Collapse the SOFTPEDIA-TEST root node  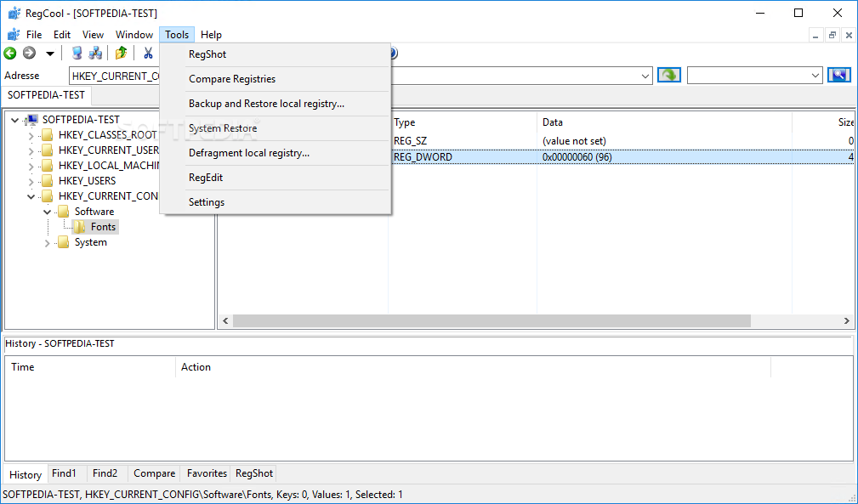click(14, 120)
